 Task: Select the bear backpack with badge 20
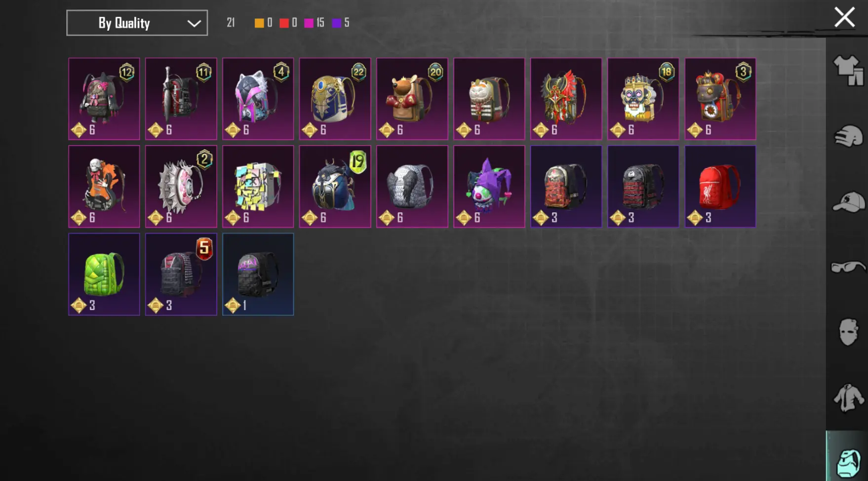412,99
